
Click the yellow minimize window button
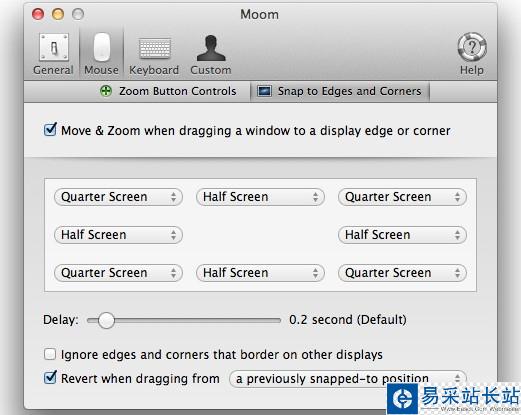[x=58, y=14]
